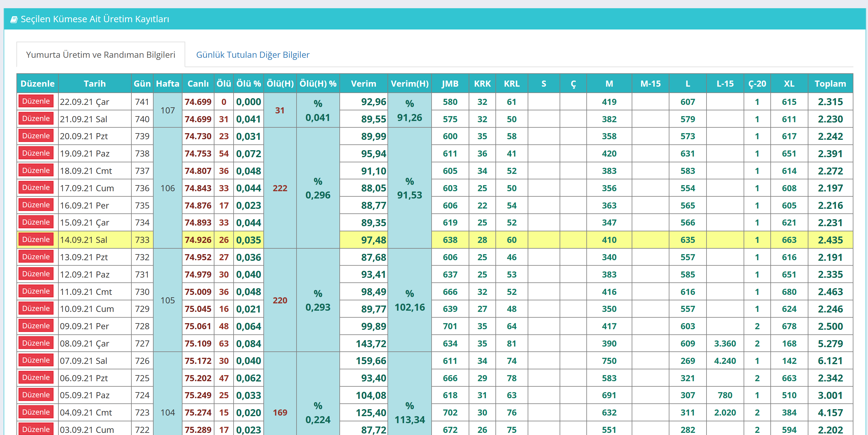Click Düzenle on the 09.09.21 Per row
The height and width of the screenshot is (435, 868).
(36, 326)
